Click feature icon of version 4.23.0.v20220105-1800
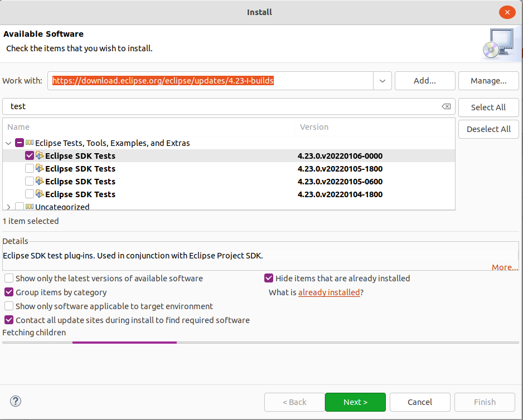This screenshot has width=523, height=420. click(40, 168)
